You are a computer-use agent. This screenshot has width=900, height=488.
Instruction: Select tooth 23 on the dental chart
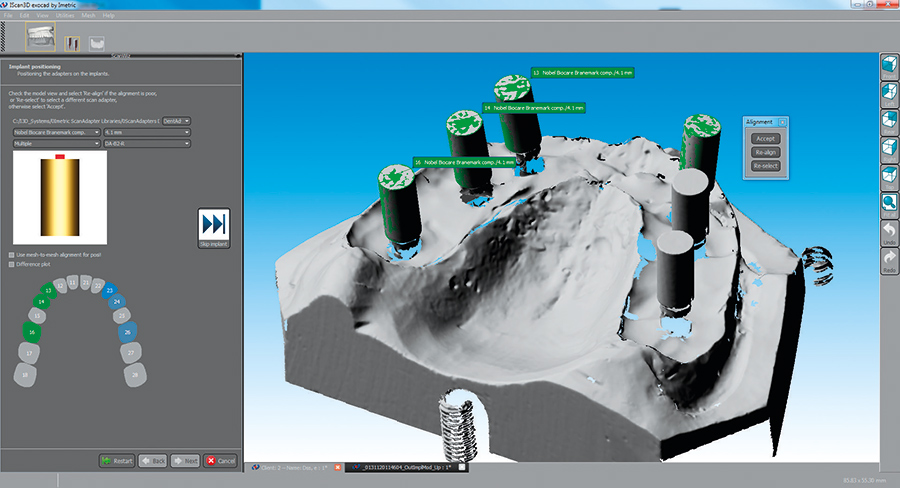click(110, 291)
